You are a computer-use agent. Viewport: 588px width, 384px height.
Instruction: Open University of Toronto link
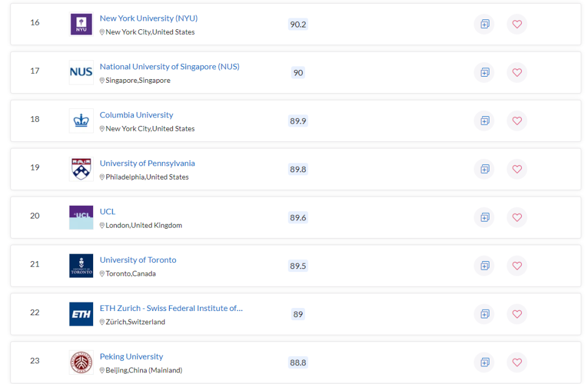click(138, 260)
